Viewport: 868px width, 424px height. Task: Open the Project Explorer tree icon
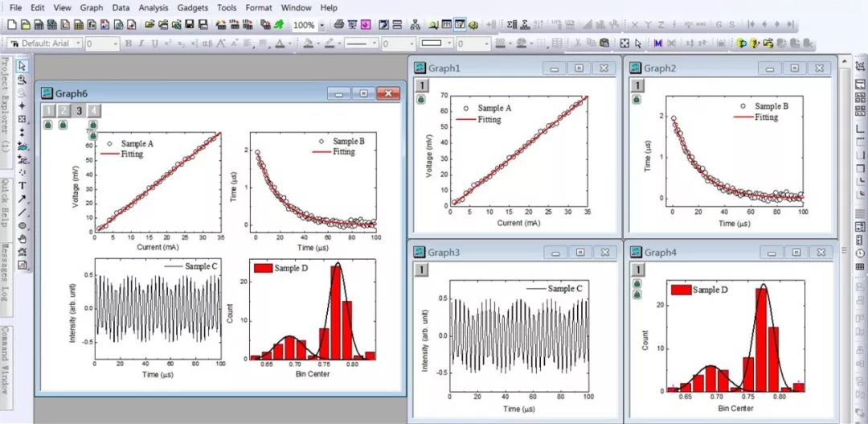point(415,24)
